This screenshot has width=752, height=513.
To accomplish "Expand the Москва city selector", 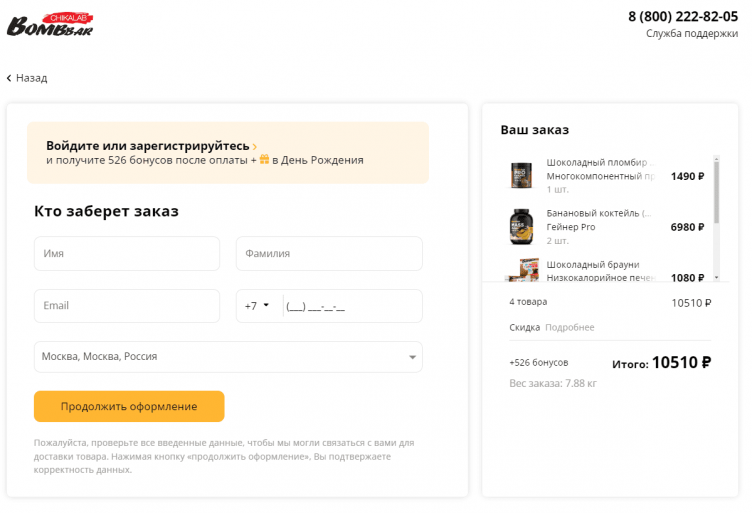I will [412, 357].
